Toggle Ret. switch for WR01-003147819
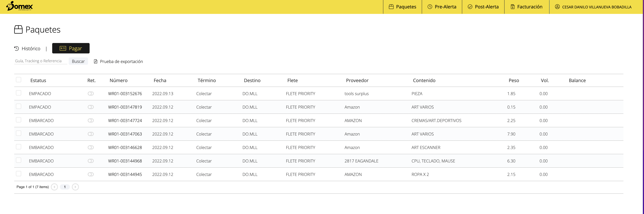Viewport: 644px width, 214px height. pyautogui.click(x=90, y=107)
